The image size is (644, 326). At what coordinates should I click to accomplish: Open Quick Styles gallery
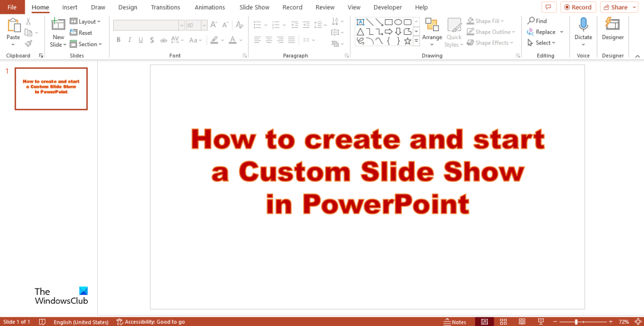(x=454, y=27)
